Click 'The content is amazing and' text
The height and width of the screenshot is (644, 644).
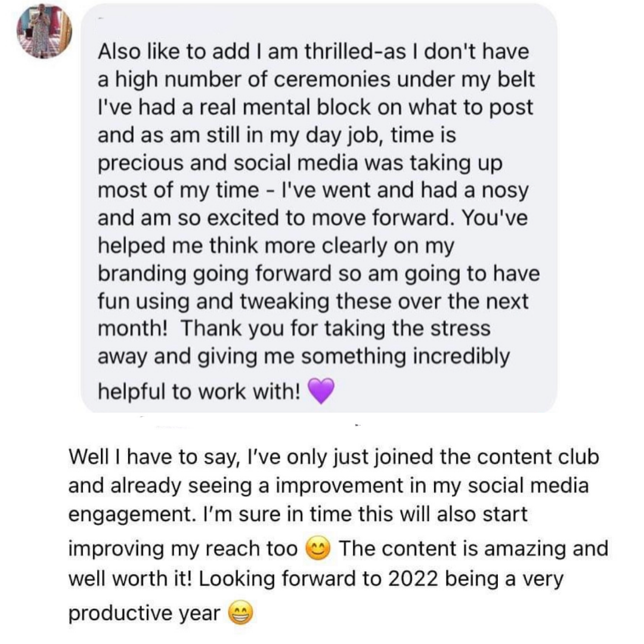[x=473, y=549]
